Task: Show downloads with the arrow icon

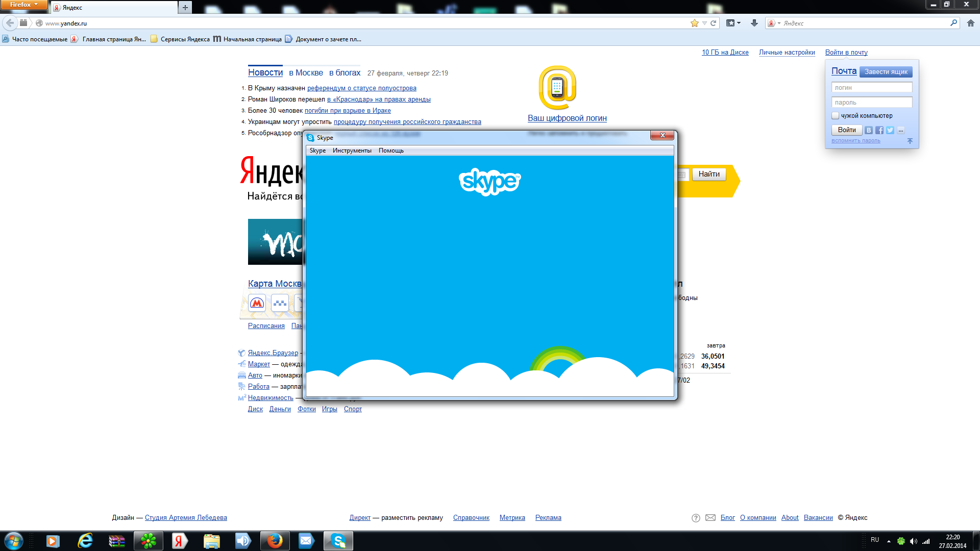Action: pos(754,23)
